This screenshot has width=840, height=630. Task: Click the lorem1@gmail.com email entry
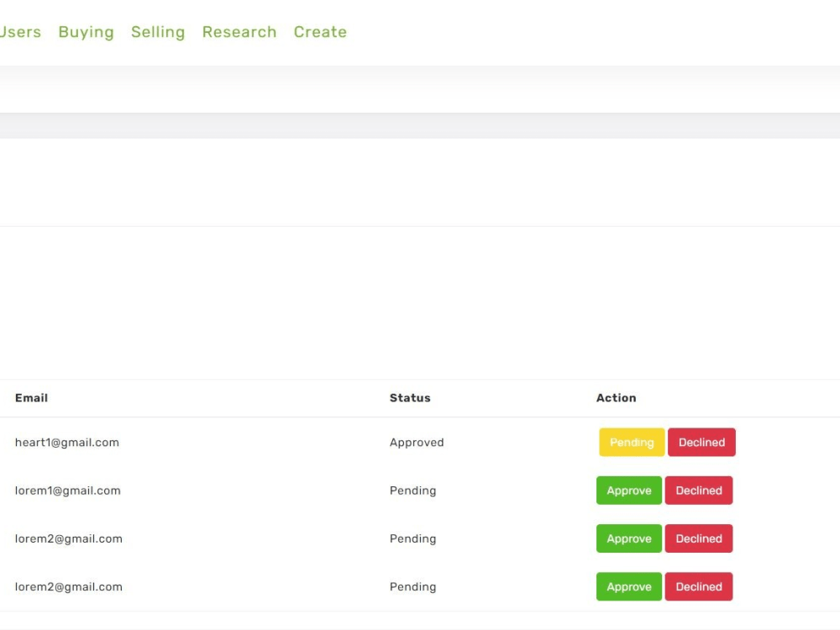[68, 491]
